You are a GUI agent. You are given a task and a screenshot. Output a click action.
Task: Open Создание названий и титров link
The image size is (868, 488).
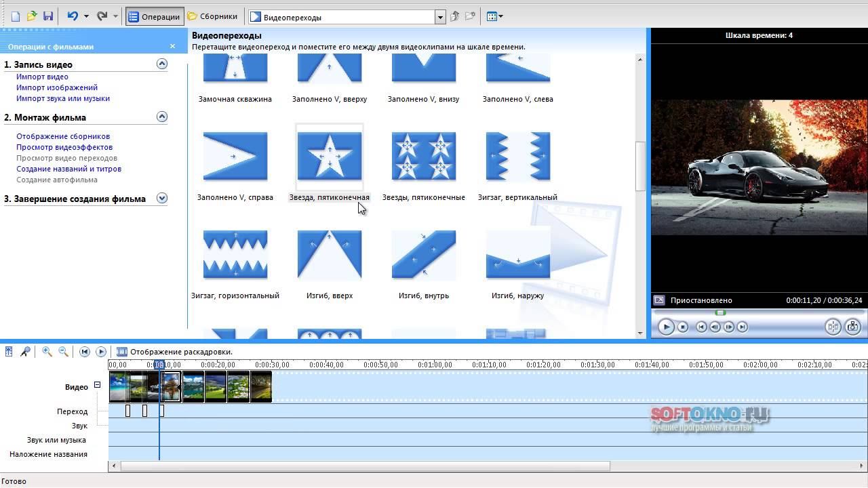(x=69, y=169)
